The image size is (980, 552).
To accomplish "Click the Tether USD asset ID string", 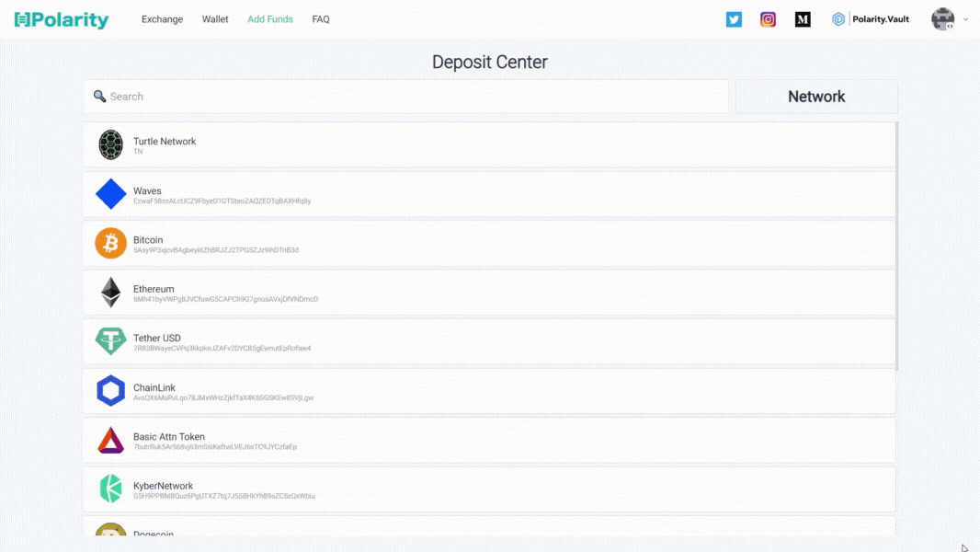I will [x=222, y=348].
